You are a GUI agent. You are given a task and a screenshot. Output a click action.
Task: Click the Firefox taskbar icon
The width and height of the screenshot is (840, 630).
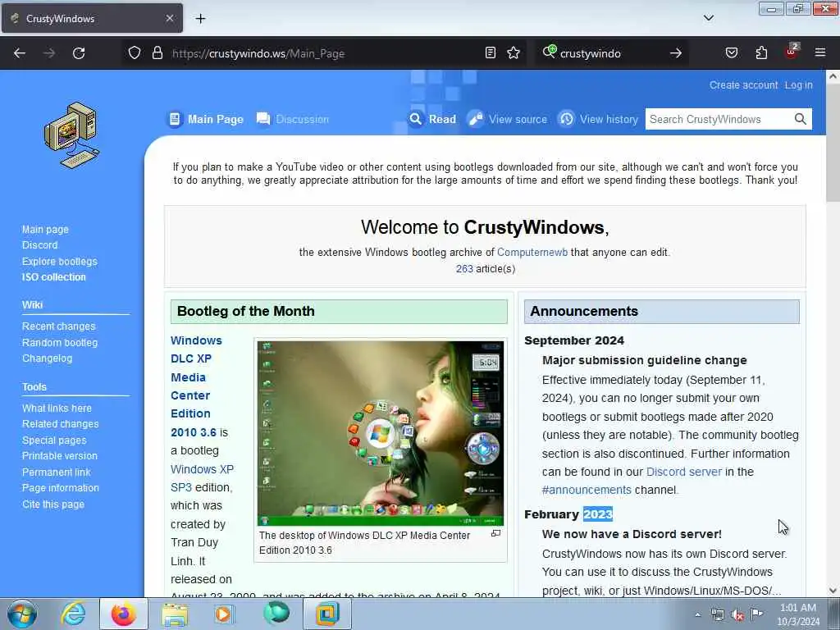click(x=123, y=614)
